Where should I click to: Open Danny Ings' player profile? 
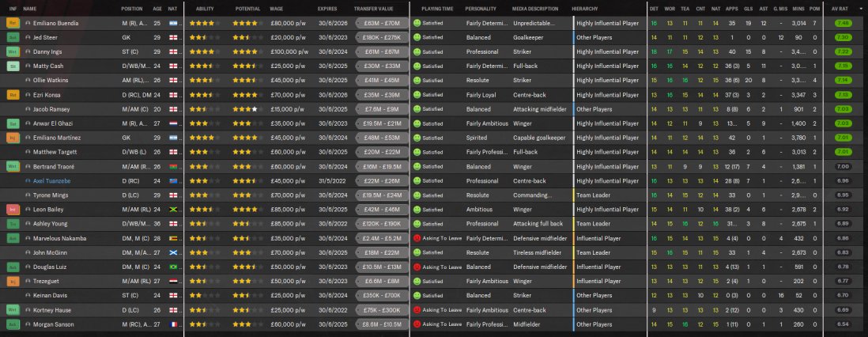coord(47,52)
